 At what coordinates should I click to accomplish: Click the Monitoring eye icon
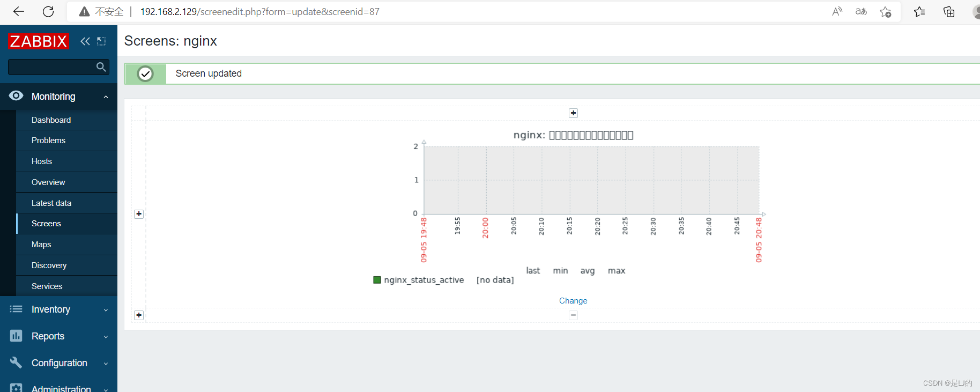click(x=16, y=96)
